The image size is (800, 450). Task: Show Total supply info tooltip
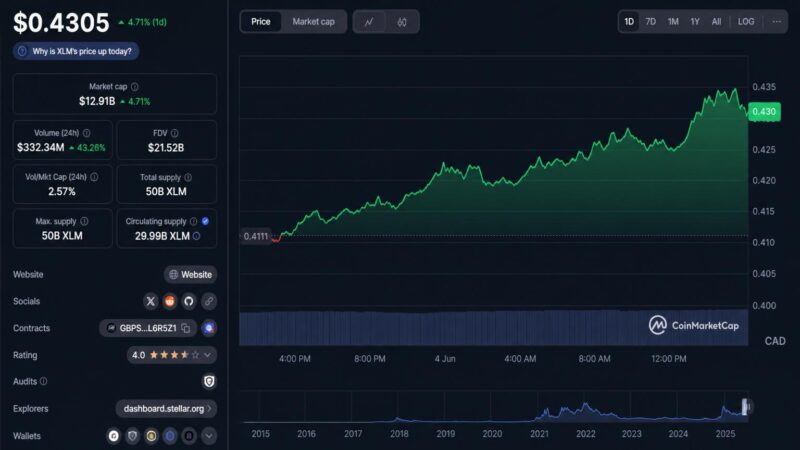pyautogui.click(x=188, y=177)
